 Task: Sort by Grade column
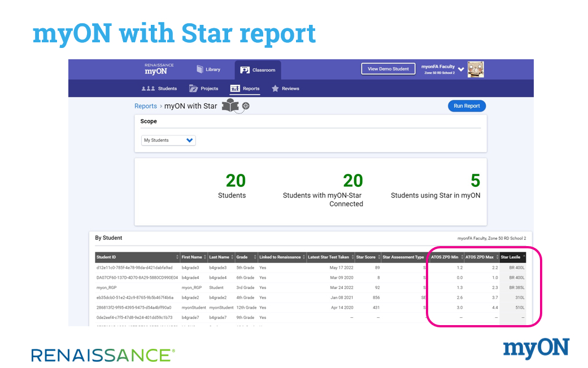coord(246,257)
